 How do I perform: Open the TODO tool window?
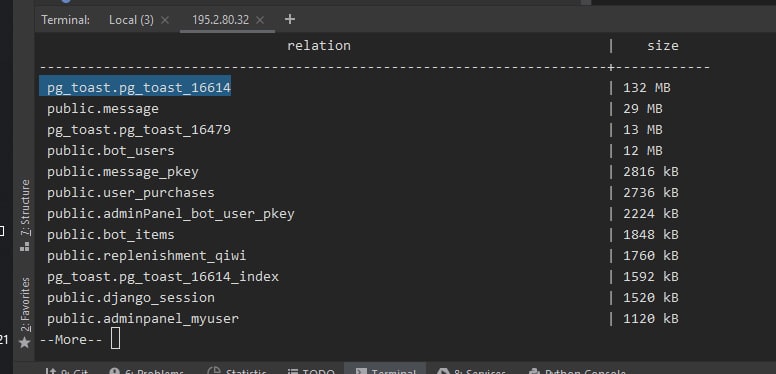click(x=311, y=371)
